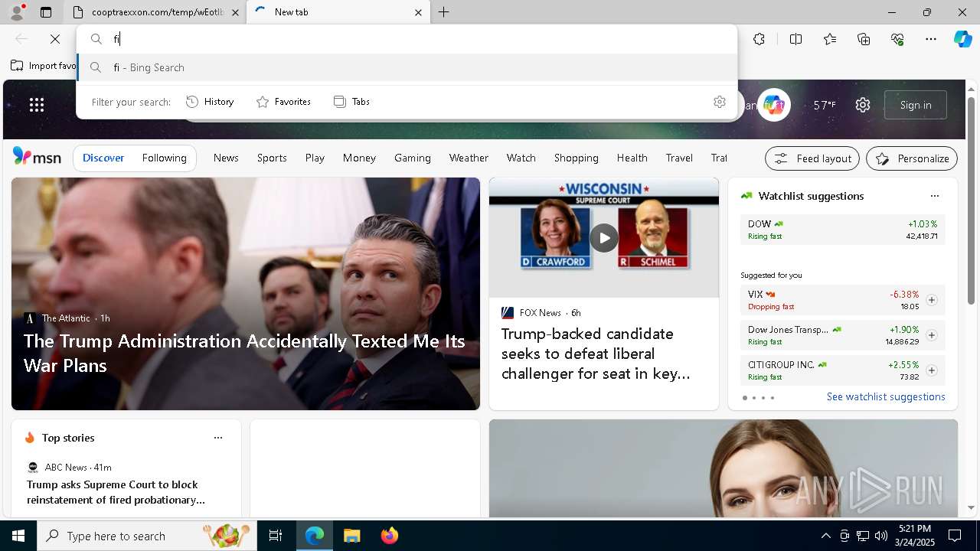Open the News category
980x551 pixels.
[x=226, y=158]
